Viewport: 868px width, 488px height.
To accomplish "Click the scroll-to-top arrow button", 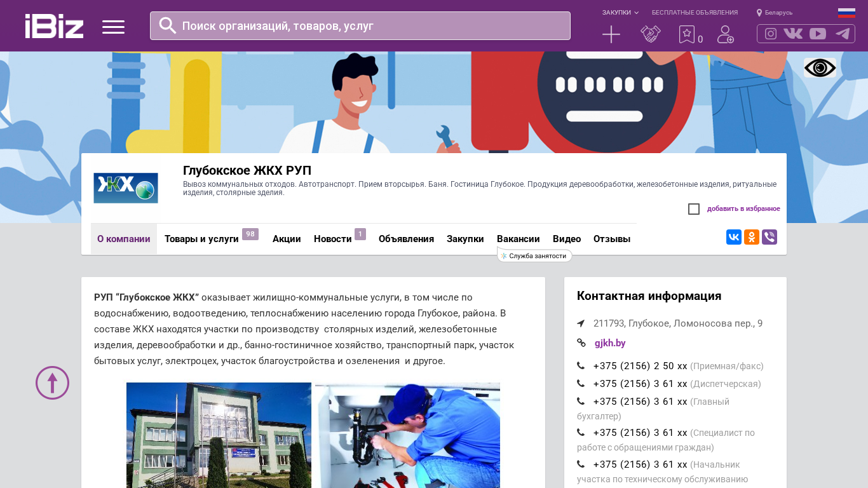I will click(x=52, y=383).
